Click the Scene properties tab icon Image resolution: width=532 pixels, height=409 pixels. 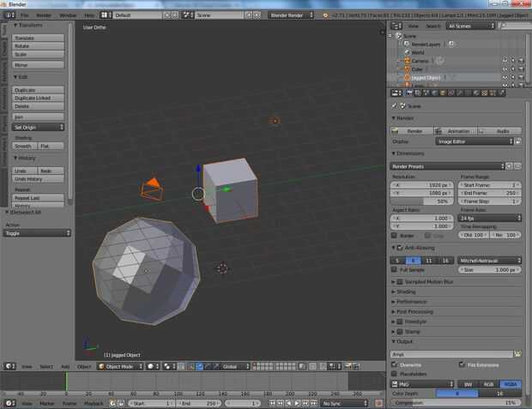pos(426,93)
